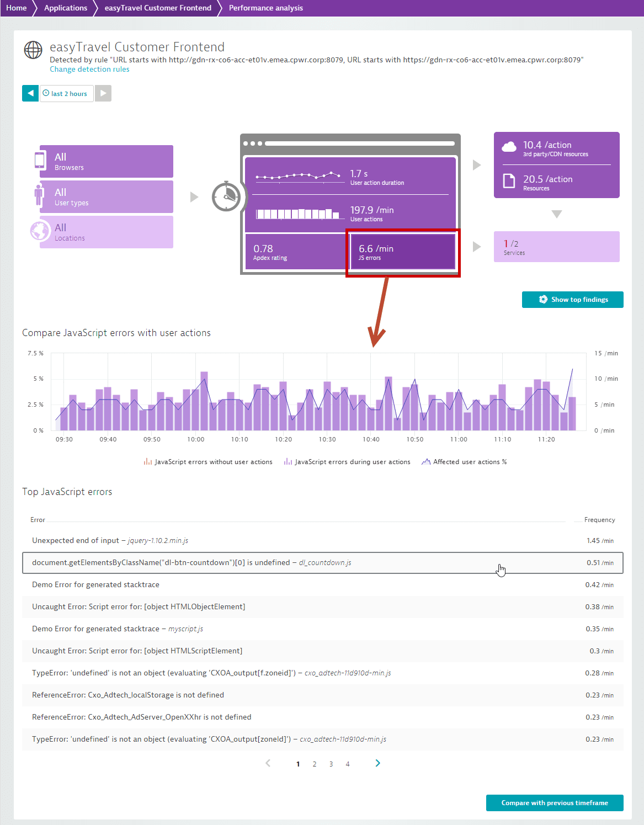Open TypeError CXOA_output[zoneId] error row

[x=323, y=739]
